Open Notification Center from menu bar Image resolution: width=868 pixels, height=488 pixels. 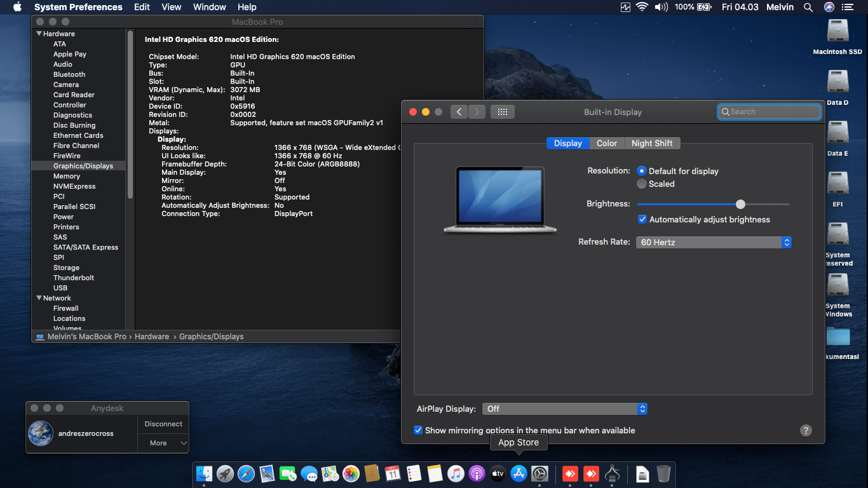(848, 7)
